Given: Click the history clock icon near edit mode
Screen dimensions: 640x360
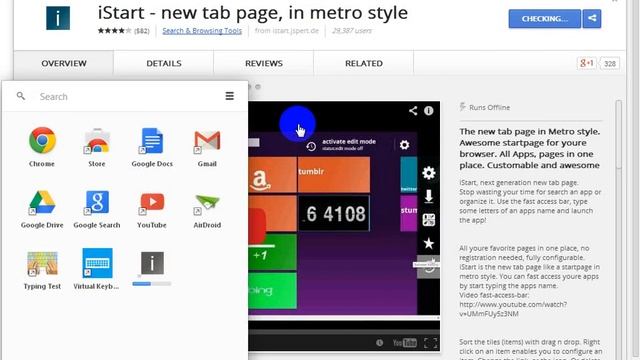Looking at the screenshot, I should [311, 146].
